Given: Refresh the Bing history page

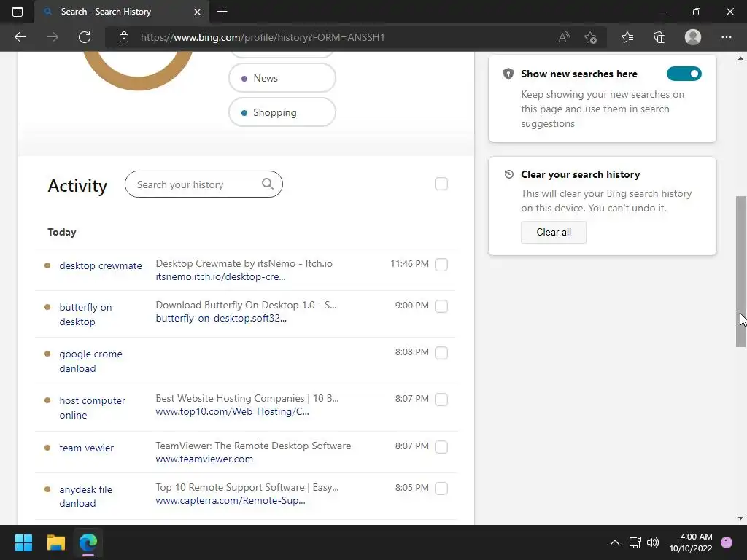Looking at the screenshot, I should click(x=85, y=37).
